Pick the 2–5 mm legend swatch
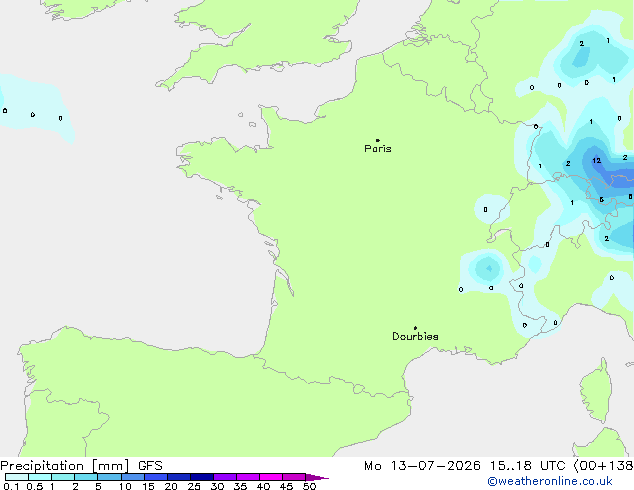 point(86,477)
